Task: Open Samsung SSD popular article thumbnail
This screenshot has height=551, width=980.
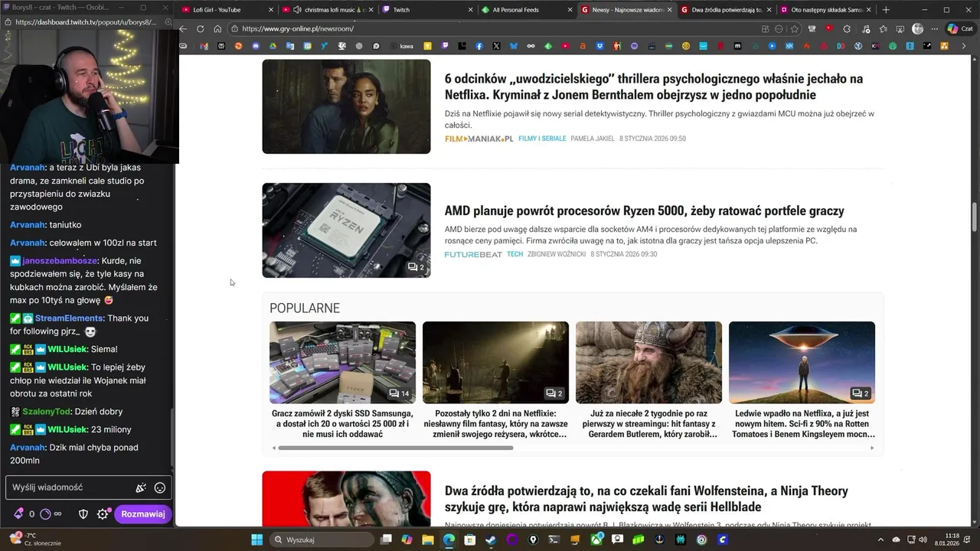Action: tap(342, 362)
